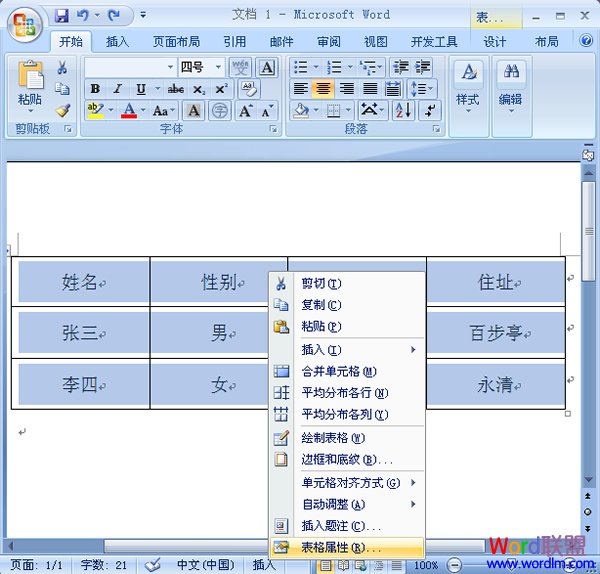
Task: Toggle strikethrough (abc) formatting
Action: pyautogui.click(x=176, y=89)
